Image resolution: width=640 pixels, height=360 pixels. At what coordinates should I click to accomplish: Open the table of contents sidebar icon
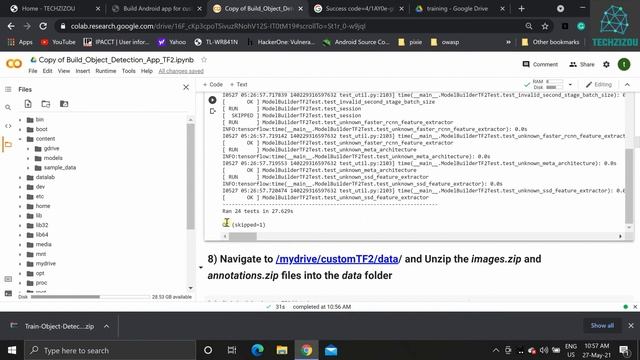[8, 89]
